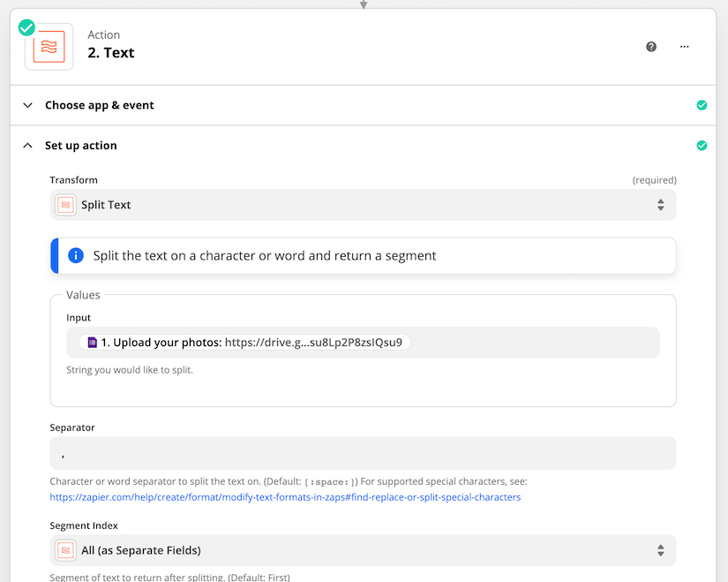Click the '1. Upload your photos' mapped value pill

pos(244,343)
